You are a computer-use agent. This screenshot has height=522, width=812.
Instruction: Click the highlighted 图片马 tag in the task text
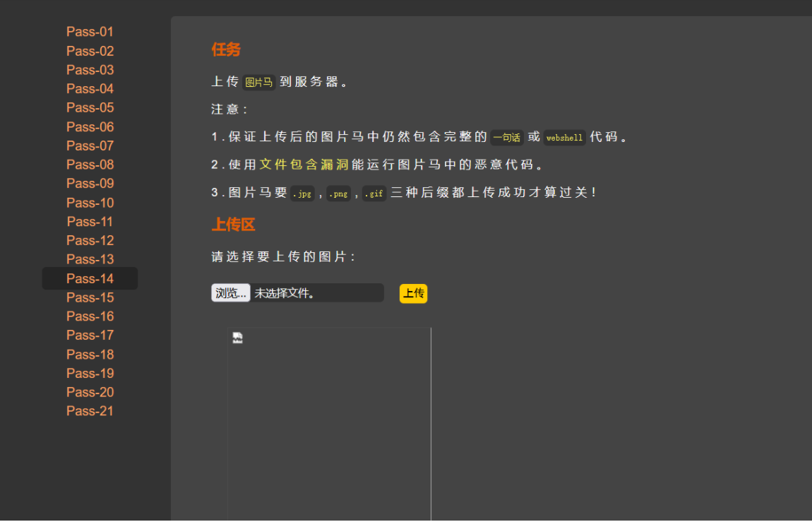click(x=258, y=81)
